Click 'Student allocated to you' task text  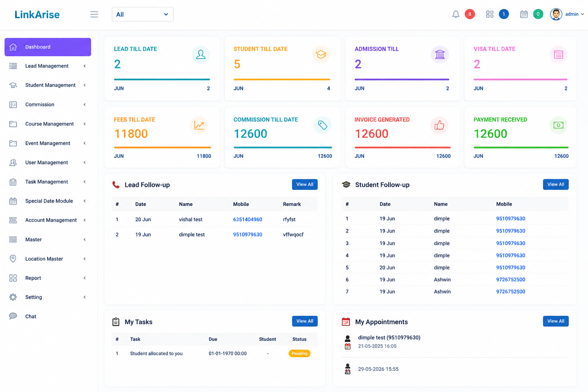[156, 353]
